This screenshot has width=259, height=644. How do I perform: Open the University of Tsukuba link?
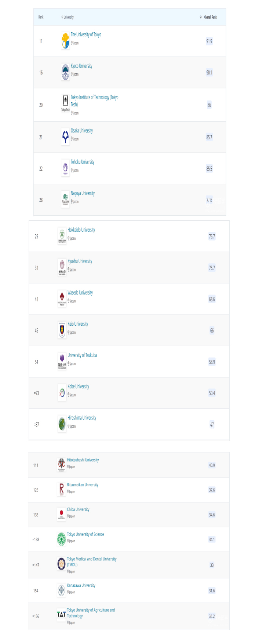82,355
